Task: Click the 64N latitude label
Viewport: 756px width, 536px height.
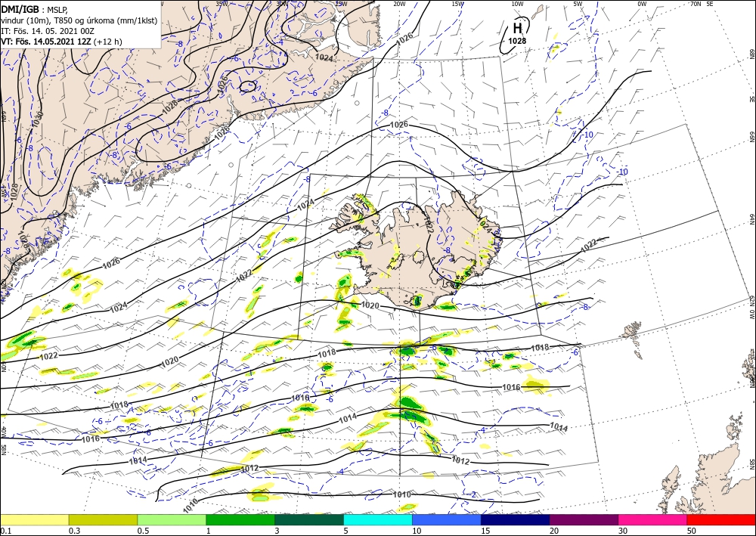Action: pos(752,218)
